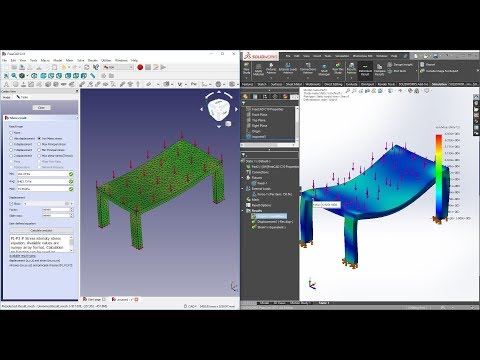480x360 pixels.
Task: Click FreeCAD execute macro play icon
Action: pos(163,67)
